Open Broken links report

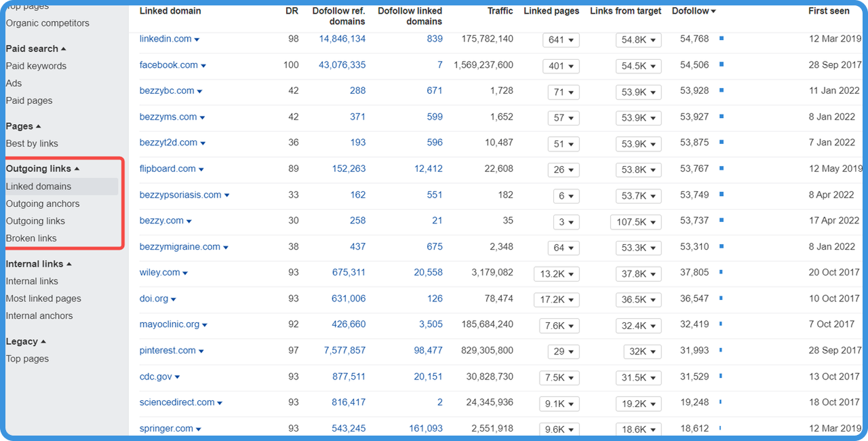(31, 238)
